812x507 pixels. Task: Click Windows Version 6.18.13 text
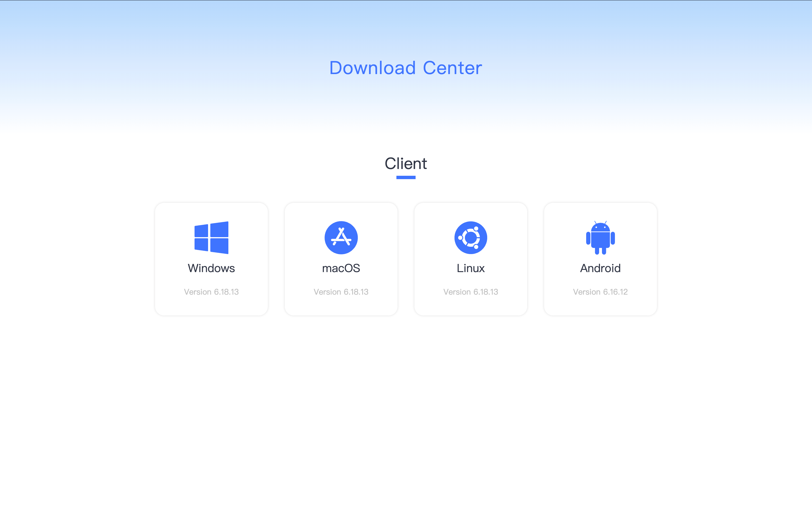211,292
